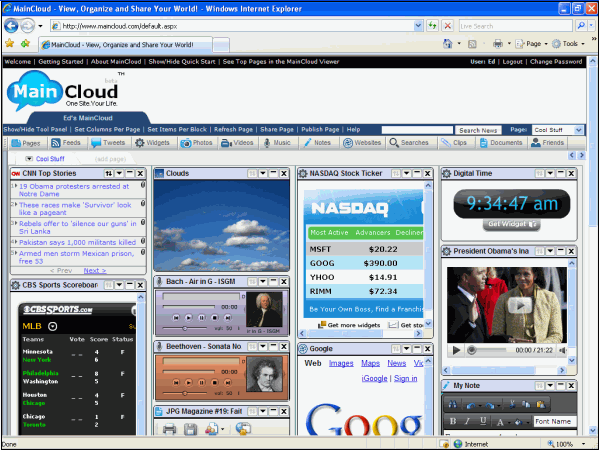This screenshot has width=599, height=450.
Task: Click the Notes pencil icon
Action: (x=307, y=143)
